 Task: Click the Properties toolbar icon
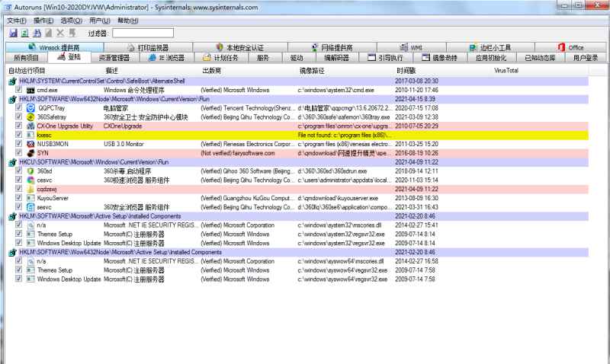[49, 33]
